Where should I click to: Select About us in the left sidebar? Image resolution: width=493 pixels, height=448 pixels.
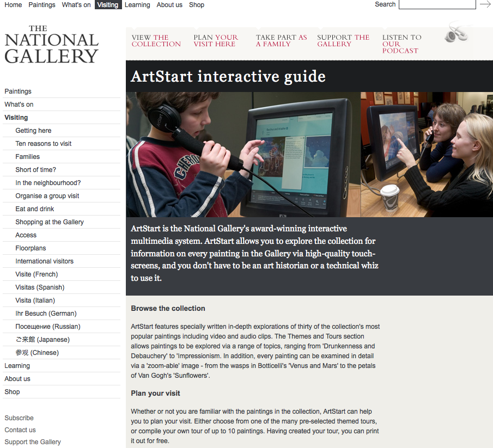[x=17, y=379]
